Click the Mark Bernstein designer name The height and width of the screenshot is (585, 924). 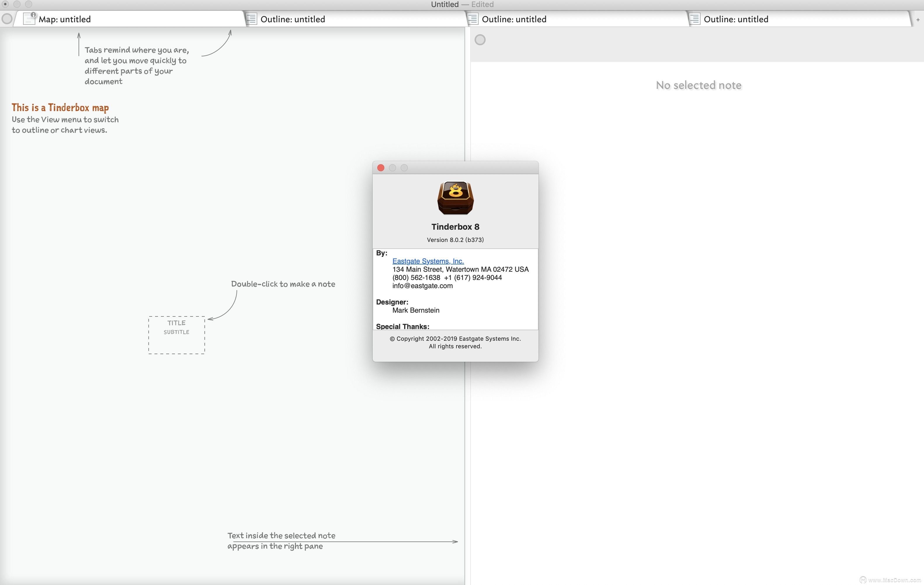[x=416, y=310]
